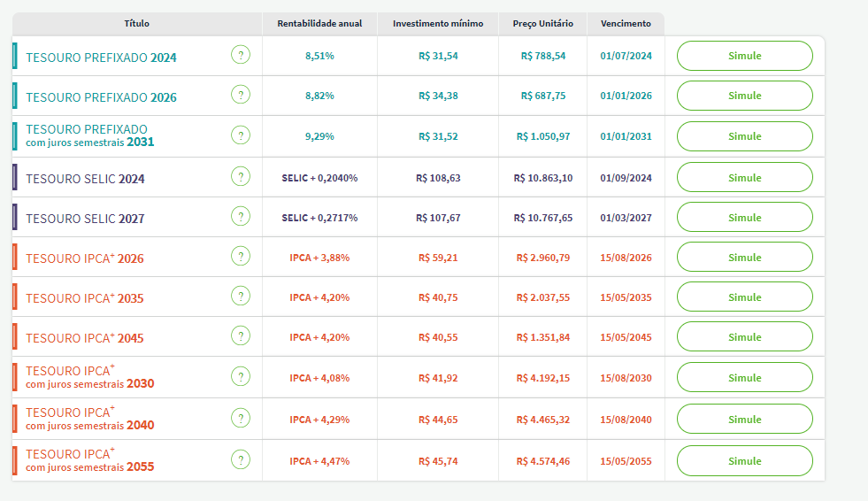Click the R$ 10.863,10 unit price cell

click(542, 178)
